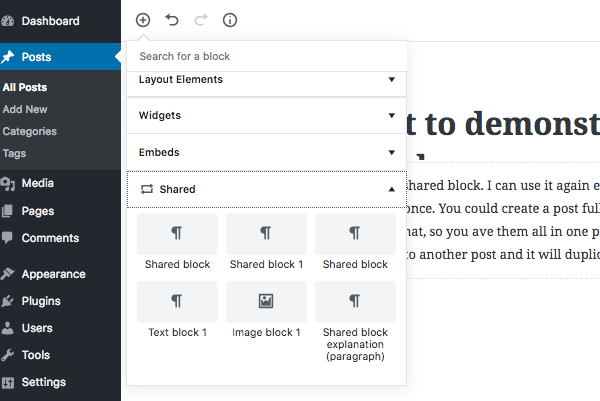Expand the Embeds section arrow
Viewport: 600px width, 401px height.
391,152
